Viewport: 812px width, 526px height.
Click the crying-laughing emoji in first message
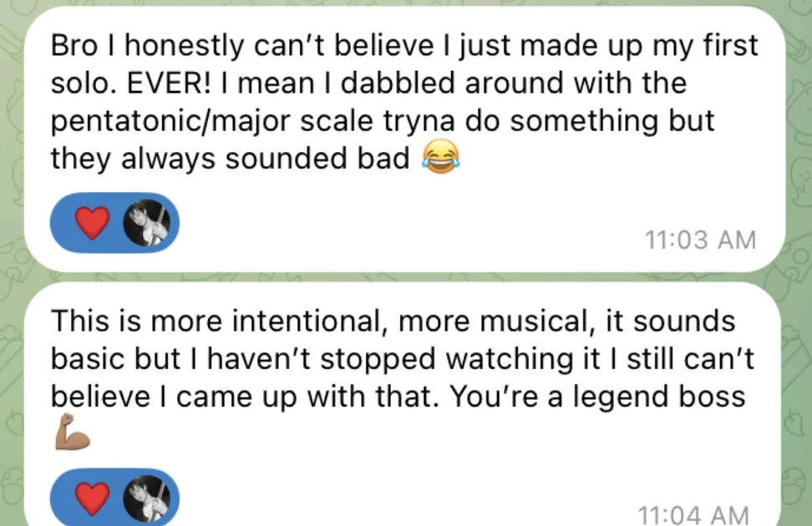coord(440,158)
